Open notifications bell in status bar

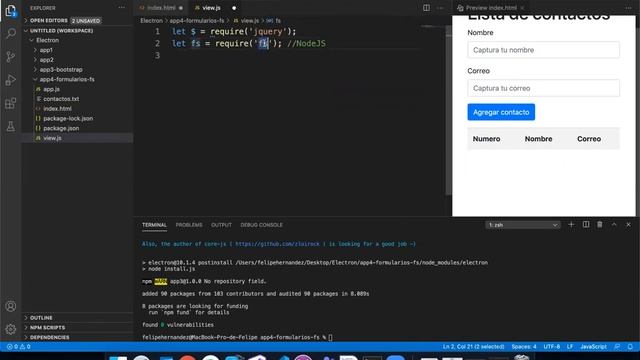[630, 347]
